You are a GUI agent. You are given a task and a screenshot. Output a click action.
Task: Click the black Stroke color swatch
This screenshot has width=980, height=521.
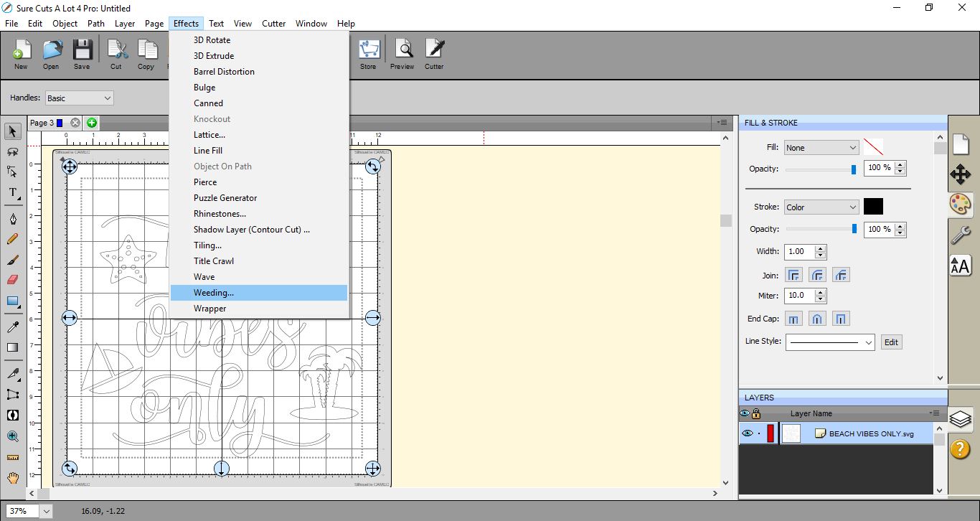(x=873, y=207)
